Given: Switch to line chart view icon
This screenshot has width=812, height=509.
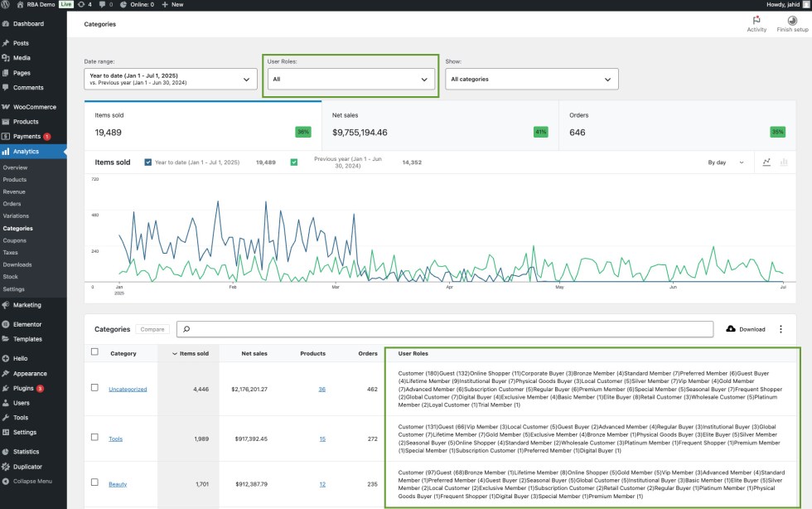Looking at the screenshot, I should 767,162.
